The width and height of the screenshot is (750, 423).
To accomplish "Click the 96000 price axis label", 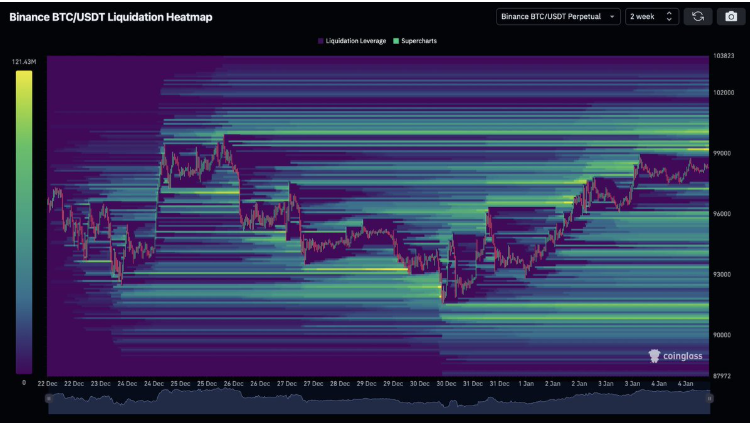I will pos(722,214).
